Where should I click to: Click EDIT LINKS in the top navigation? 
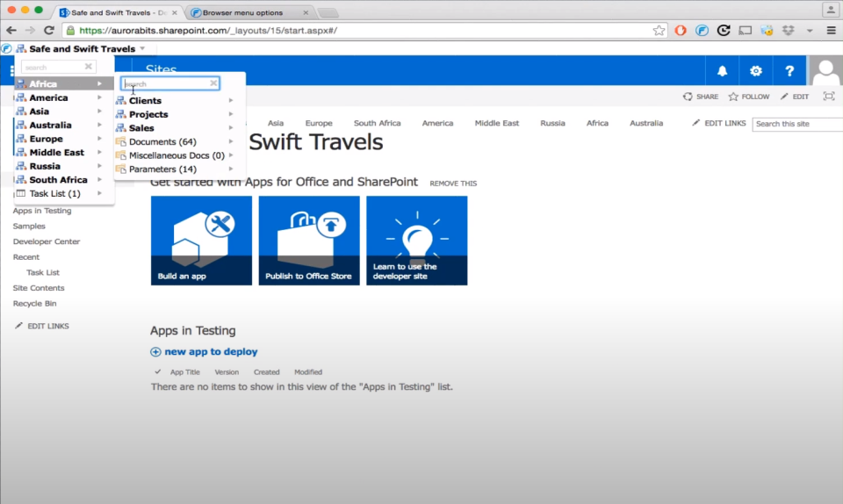pyautogui.click(x=719, y=123)
